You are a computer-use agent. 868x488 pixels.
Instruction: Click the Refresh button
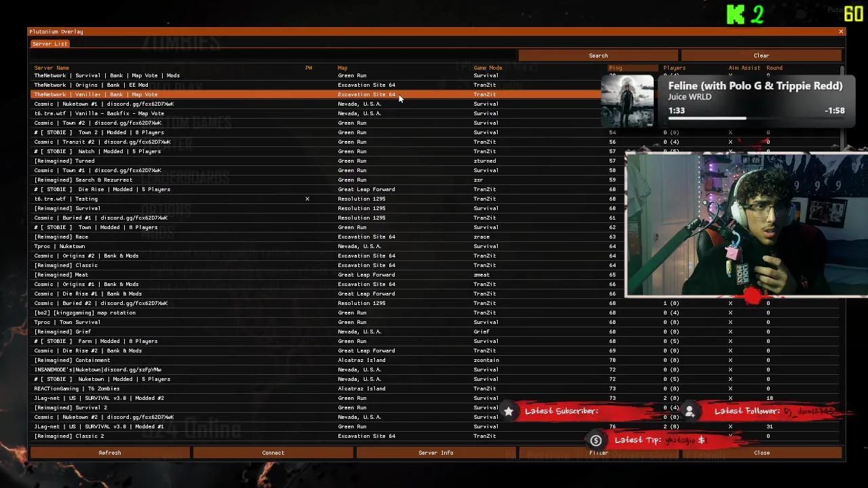point(110,453)
